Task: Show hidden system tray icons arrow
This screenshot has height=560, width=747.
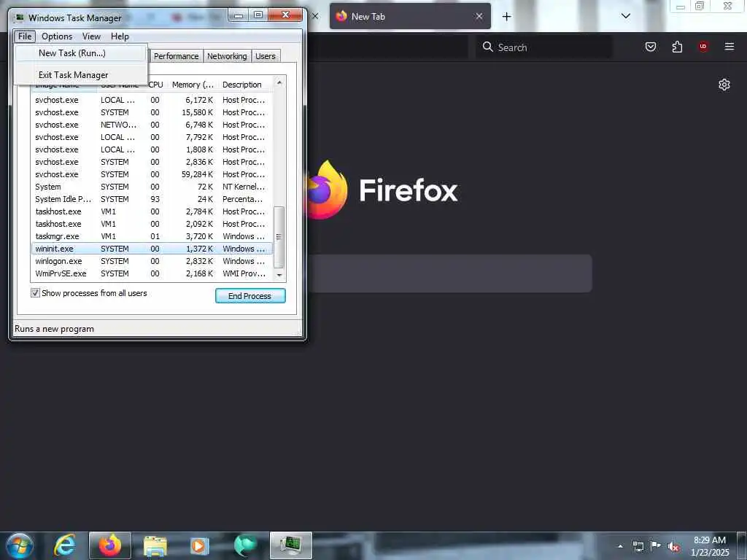Action: coord(620,546)
